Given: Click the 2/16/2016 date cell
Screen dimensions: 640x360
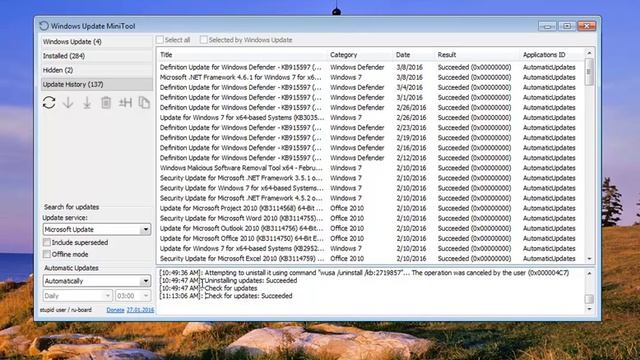Looking at the screenshot, I should pos(411,148).
